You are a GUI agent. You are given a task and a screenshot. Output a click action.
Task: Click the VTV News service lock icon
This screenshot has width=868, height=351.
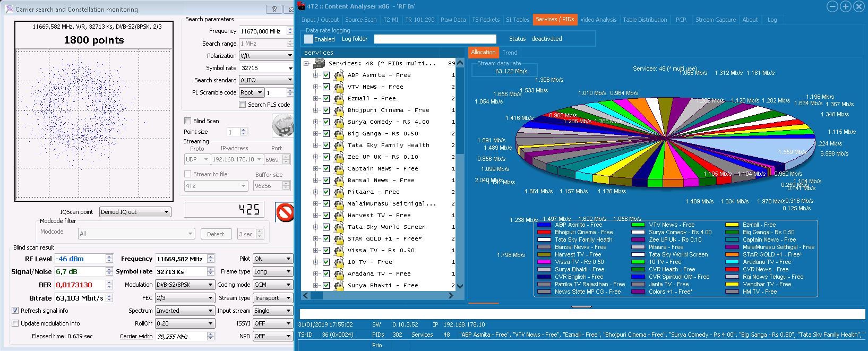339,87
